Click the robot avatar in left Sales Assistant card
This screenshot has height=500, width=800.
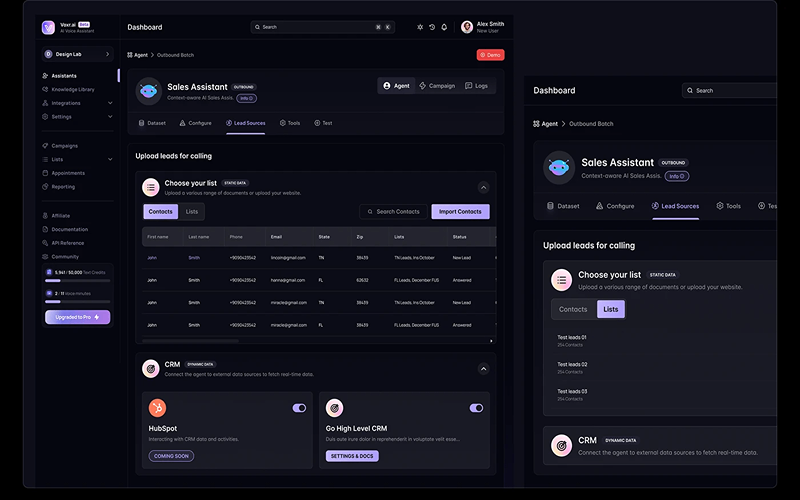point(148,91)
